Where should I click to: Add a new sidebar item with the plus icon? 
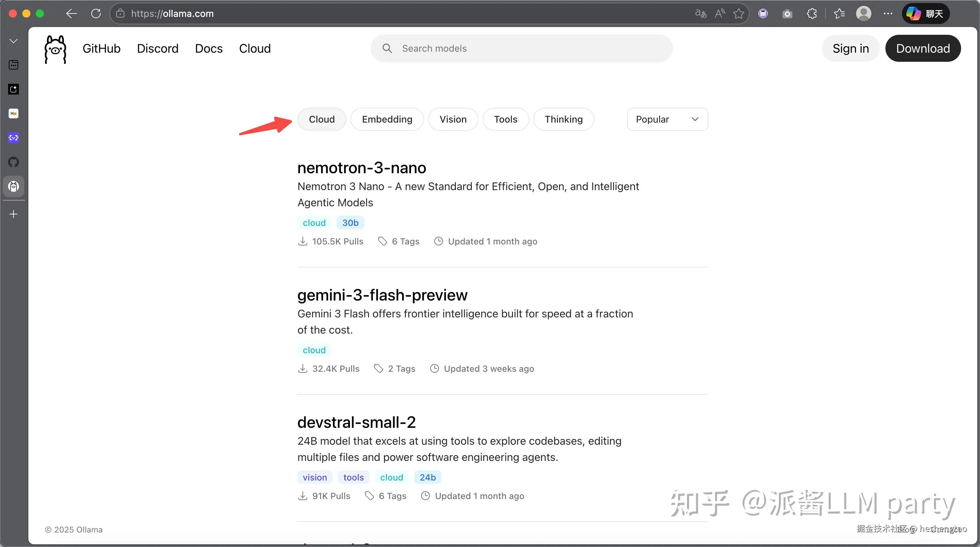pyautogui.click(x=14, y=214)
